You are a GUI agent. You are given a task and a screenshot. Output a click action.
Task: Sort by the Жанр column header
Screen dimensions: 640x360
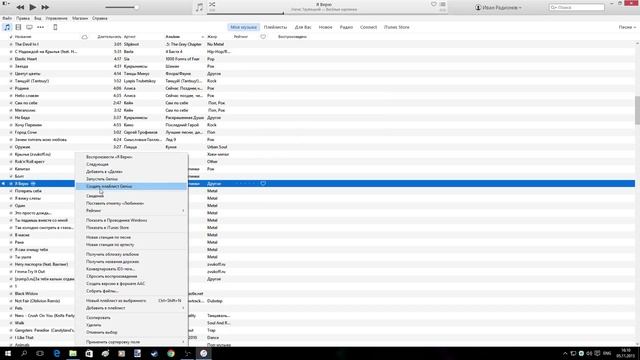[212, 37]
